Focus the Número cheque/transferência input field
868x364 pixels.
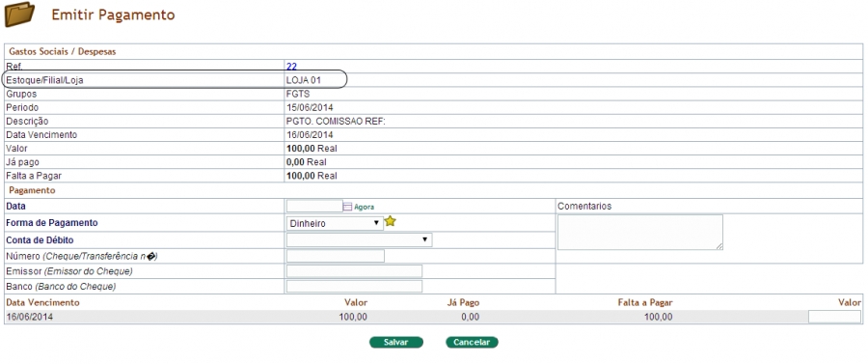tap(335, 256)
